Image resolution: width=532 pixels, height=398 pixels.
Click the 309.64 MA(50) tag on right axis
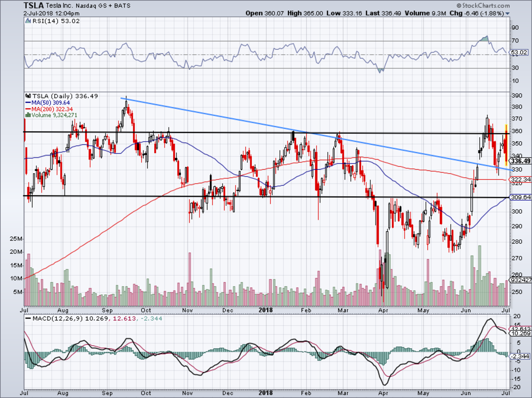520,197
